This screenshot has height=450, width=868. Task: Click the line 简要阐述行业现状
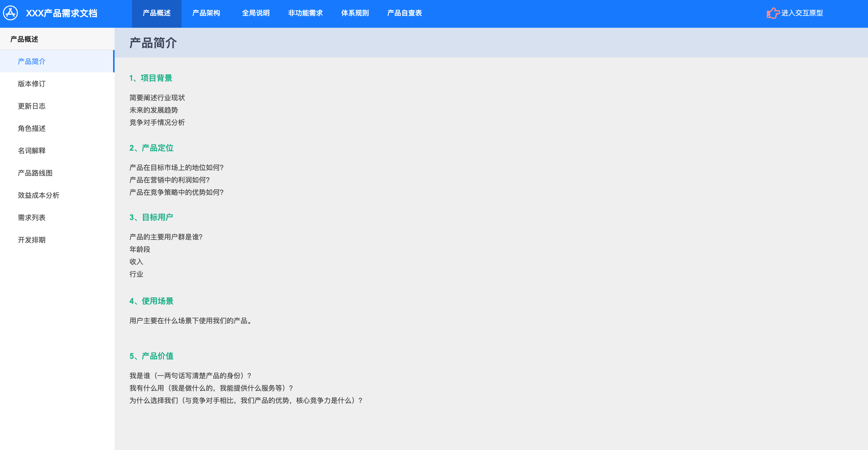point(157,98)
